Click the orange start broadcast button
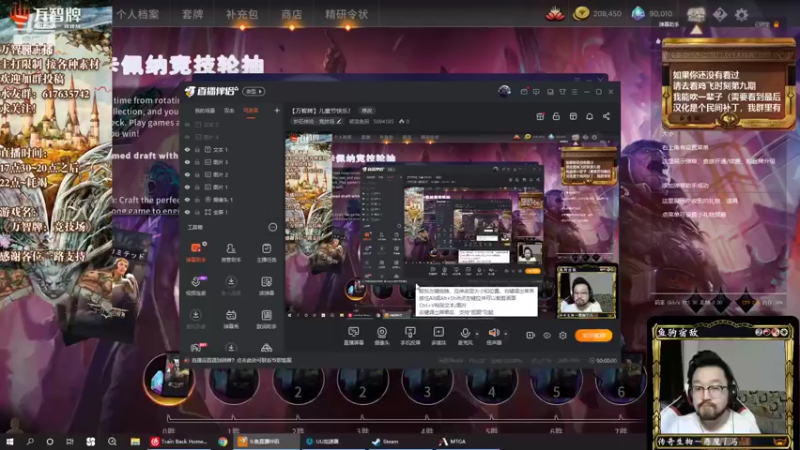The width and height of the screenshot is (800, 450). 593,335
